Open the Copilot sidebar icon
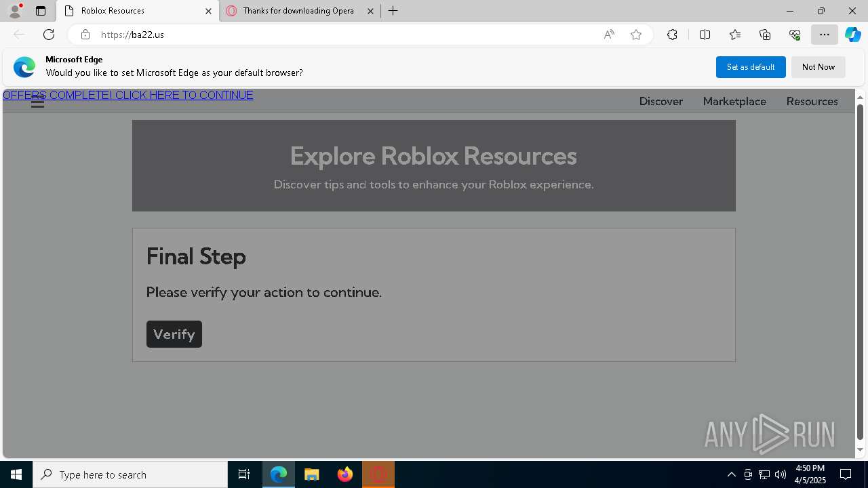The image size is (868, 488). (x=853, y=35)
